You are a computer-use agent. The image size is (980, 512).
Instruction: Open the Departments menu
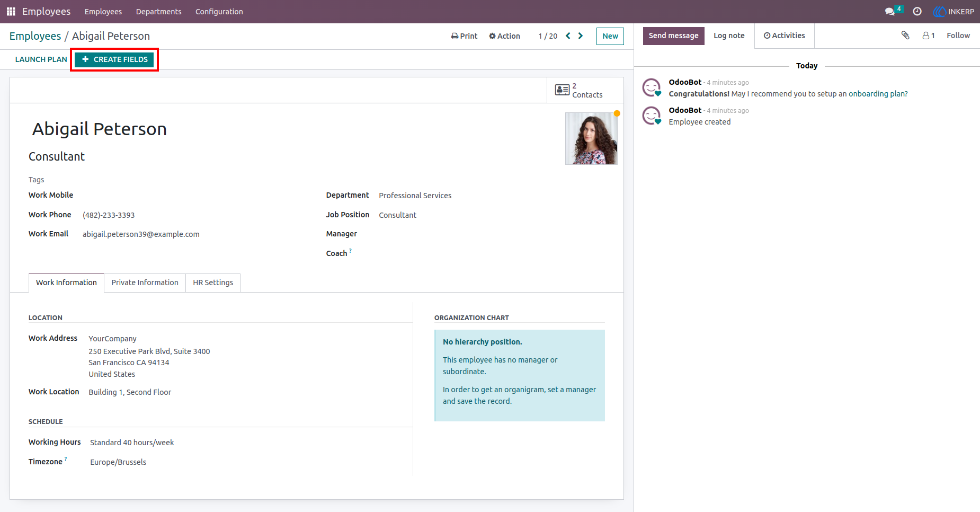click(x=158, y=12)
